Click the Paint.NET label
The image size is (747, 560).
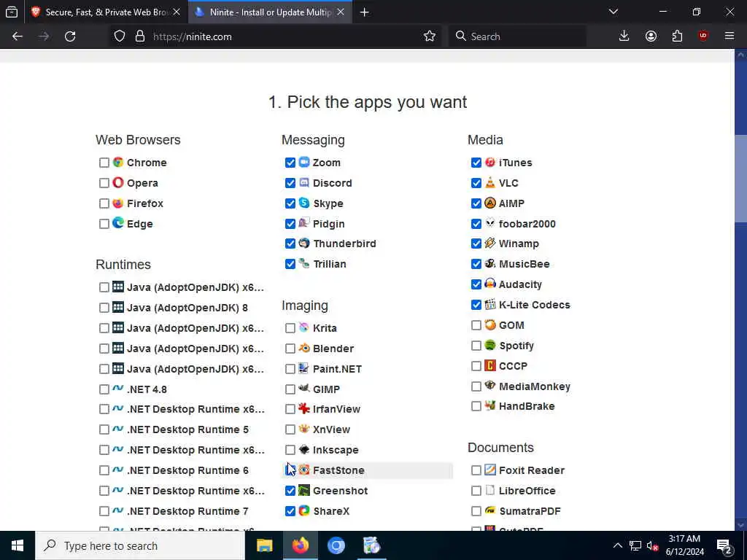tap(337, 369)
